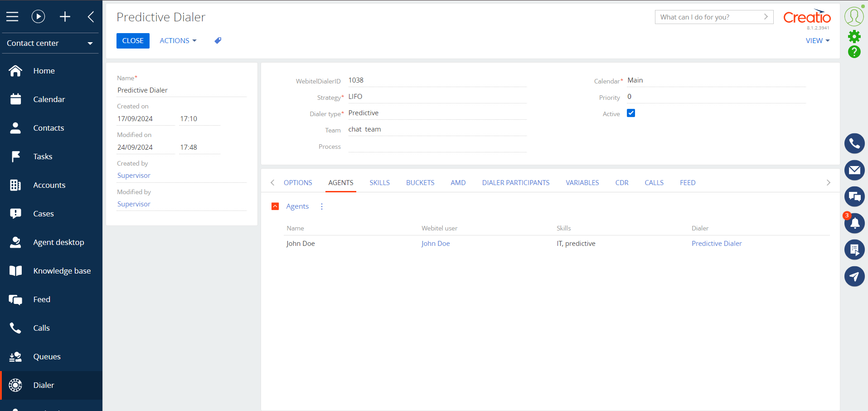
Task: Open the Contacts section icon
Action: pos(15,128)
